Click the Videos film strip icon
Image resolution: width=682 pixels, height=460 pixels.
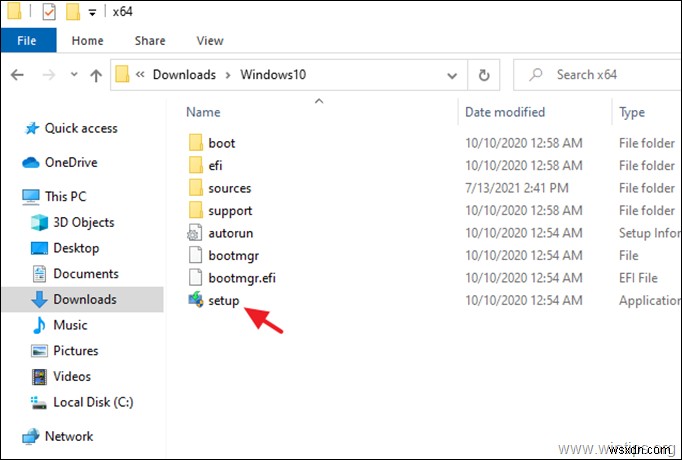pyautogui.click(x=39, y=377)
